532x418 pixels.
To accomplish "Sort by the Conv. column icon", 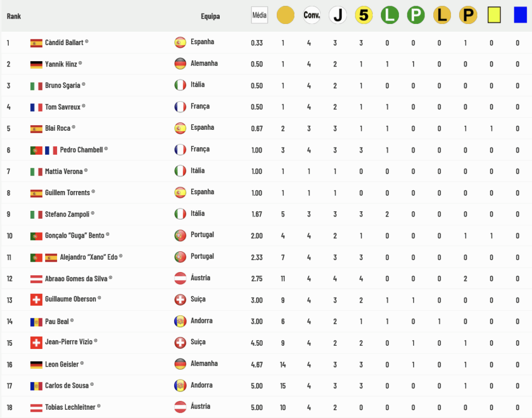I will [312, 15].
